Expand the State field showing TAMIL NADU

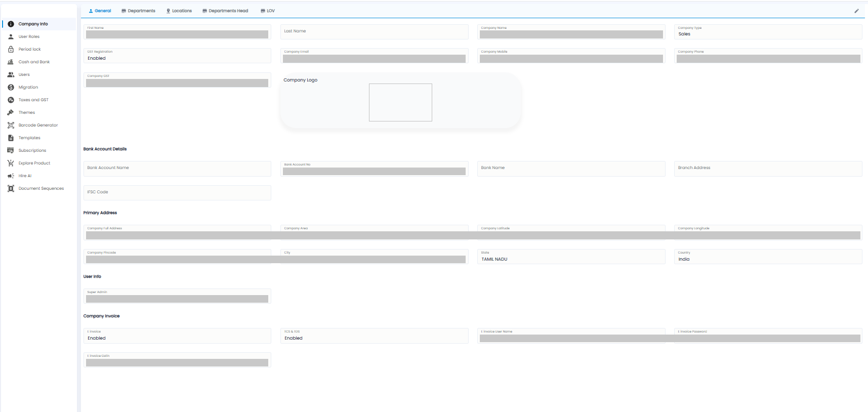click(x=571, y=257)
